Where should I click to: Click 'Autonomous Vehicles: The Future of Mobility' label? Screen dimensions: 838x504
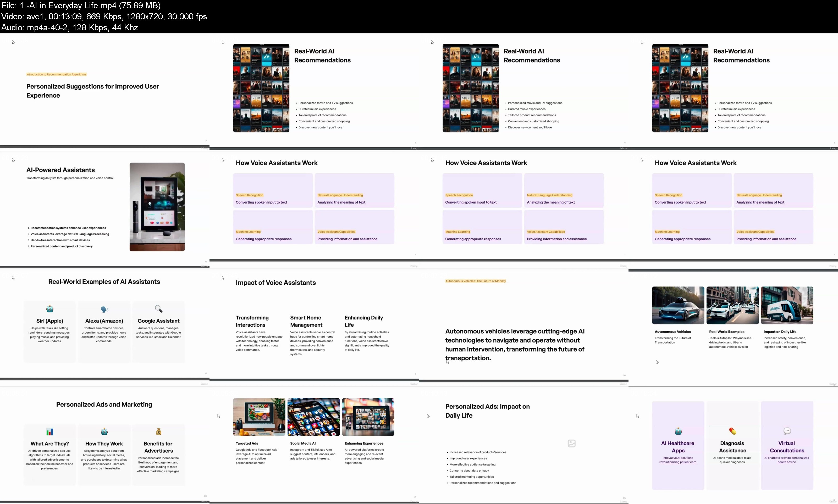click(475, 281)
